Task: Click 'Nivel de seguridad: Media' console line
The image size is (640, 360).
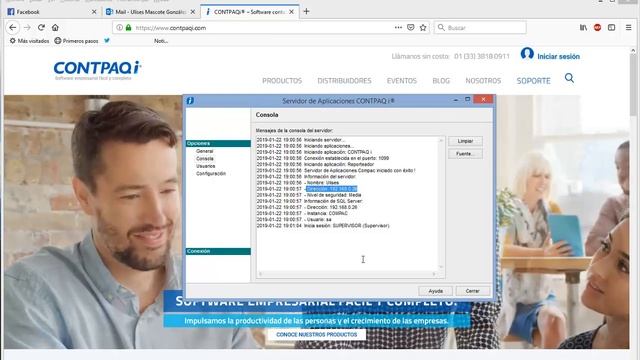Action: click(x=309, y=195)
